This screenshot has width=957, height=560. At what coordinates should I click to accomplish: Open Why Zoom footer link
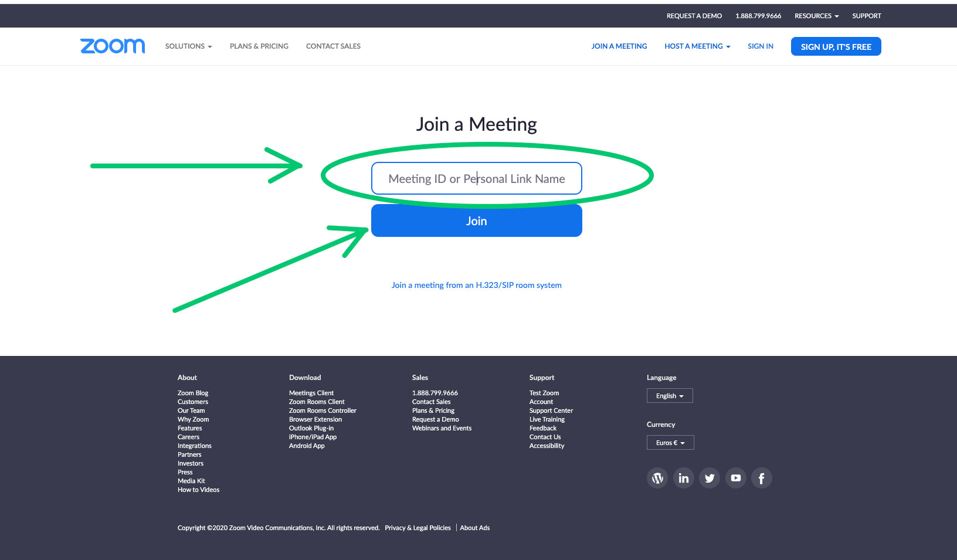pyautogui.click(x=194, y=419)
